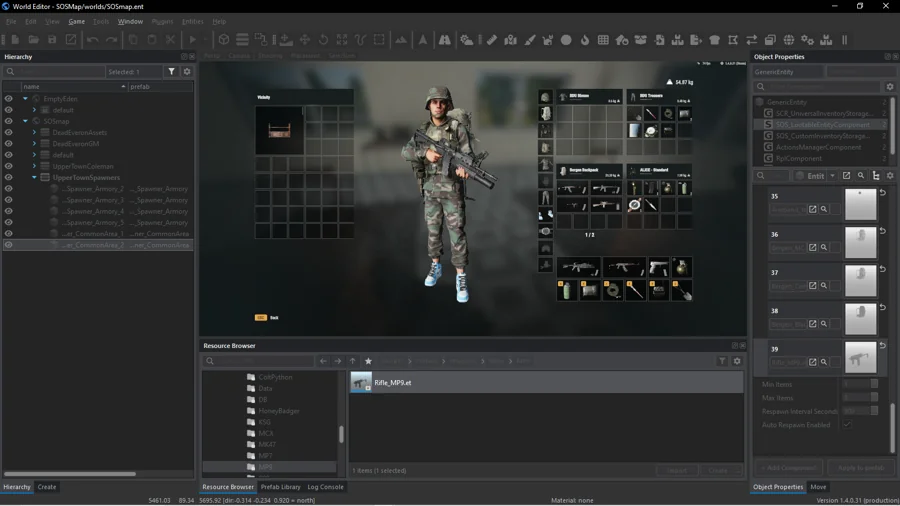
Task: Click the paint brush tool icon
Action: 530,40
